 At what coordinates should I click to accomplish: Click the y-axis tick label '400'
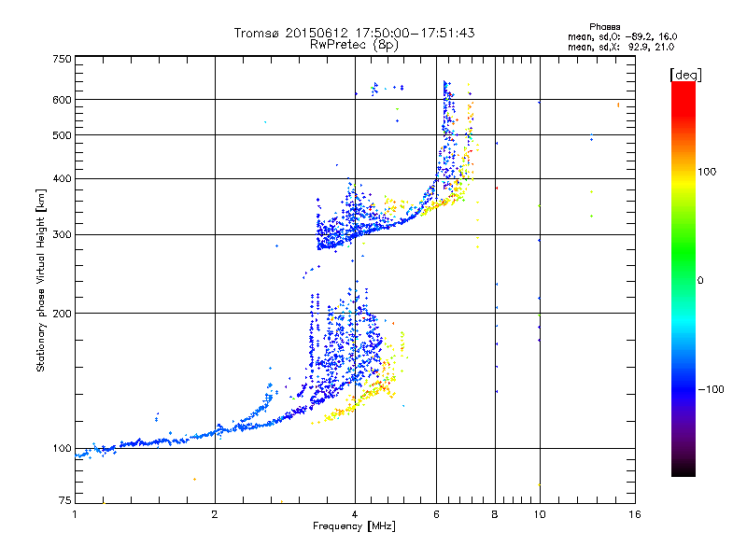[x=62, y=178]
